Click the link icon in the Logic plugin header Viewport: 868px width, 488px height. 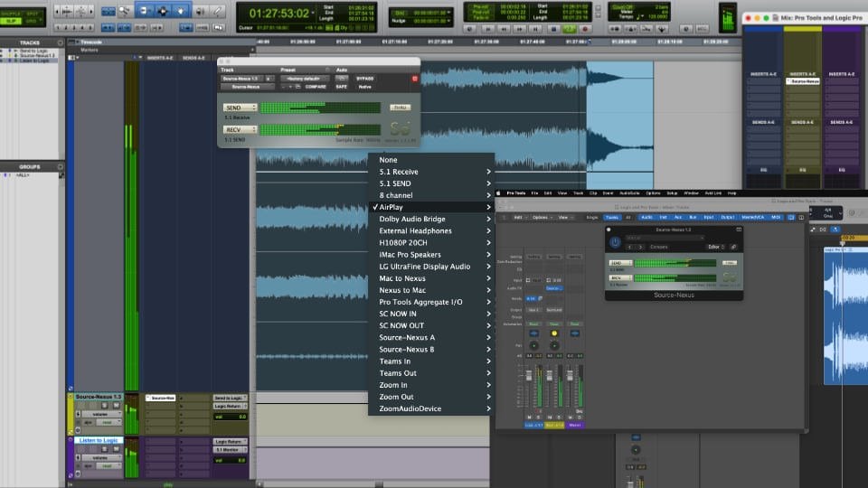(733, 246)
